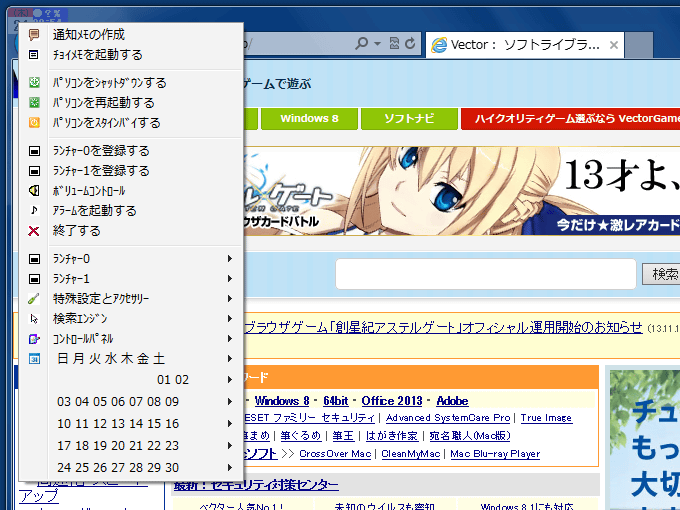
Task: Select 通知メモの作成 menu entry
Action: 131,34
